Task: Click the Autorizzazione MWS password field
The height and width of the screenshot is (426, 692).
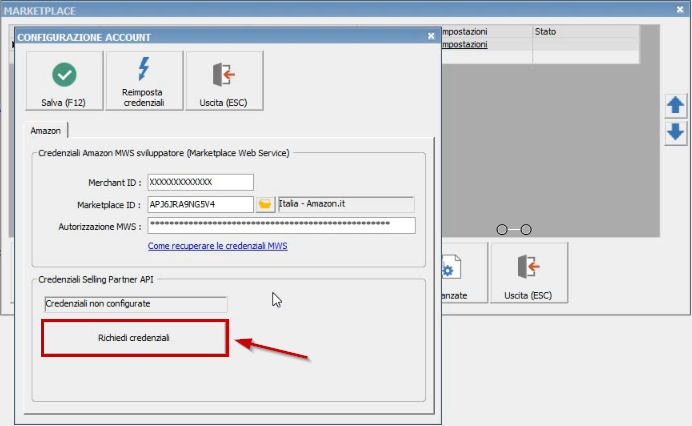Action: pyautogui.click(x=282, y=226)
